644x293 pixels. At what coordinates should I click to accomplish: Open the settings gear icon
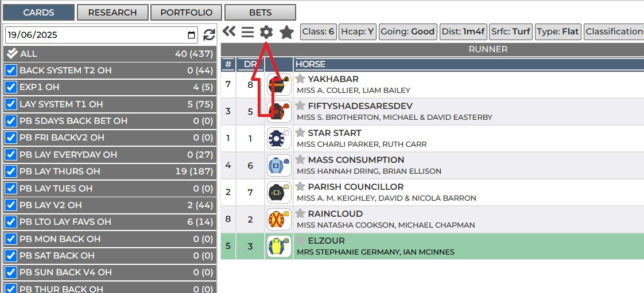tap(266, 32)
